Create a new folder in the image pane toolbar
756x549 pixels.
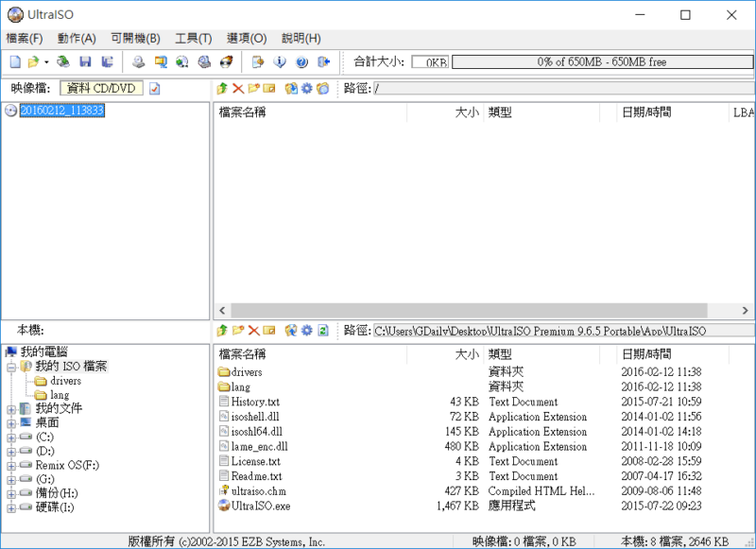tap(253, 88)
